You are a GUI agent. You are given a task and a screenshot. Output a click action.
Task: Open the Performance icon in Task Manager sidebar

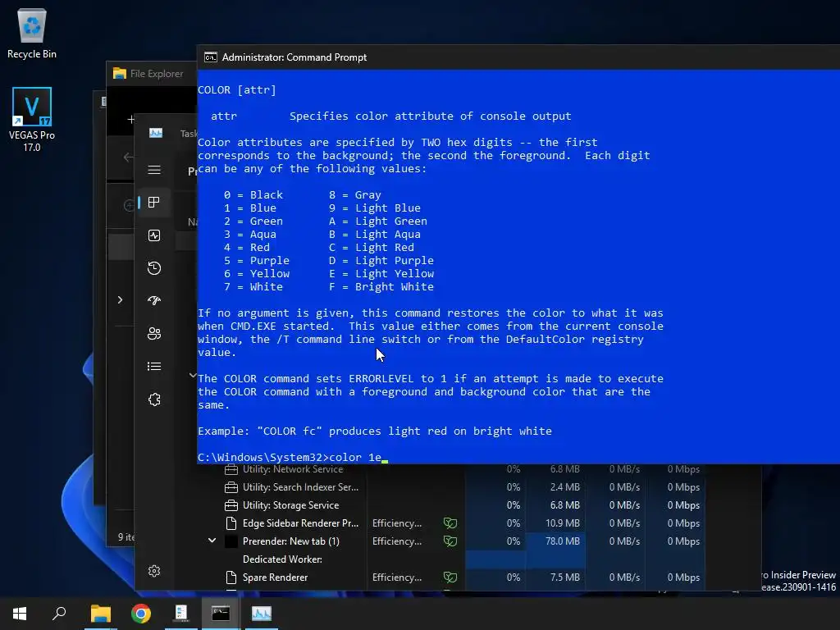click(154, 235)
